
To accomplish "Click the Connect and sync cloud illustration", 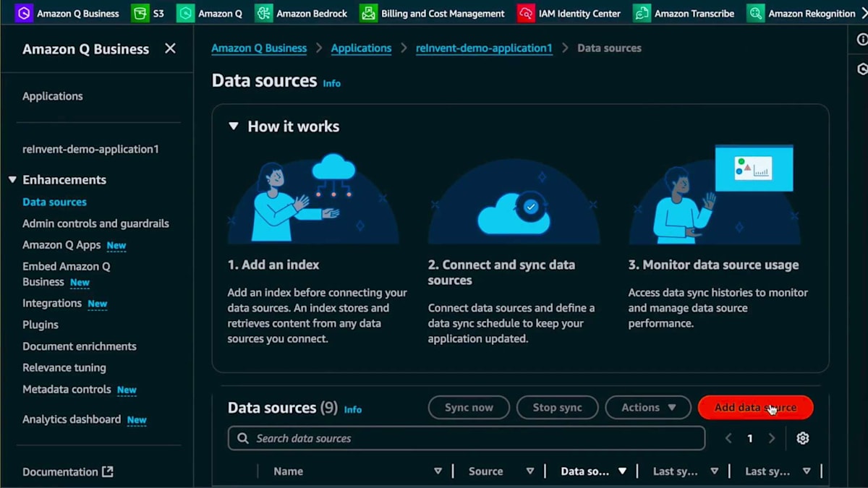I will (514, 202).
